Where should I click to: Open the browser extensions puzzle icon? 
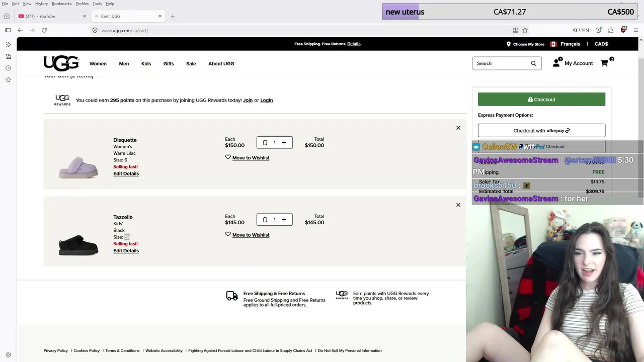click(610, 30)
